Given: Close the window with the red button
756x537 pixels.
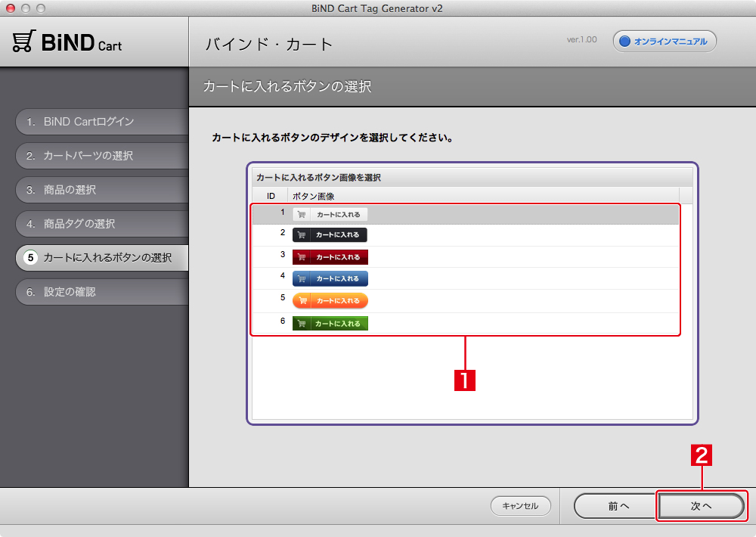Looking at the screenshot, I should point(11,8).
